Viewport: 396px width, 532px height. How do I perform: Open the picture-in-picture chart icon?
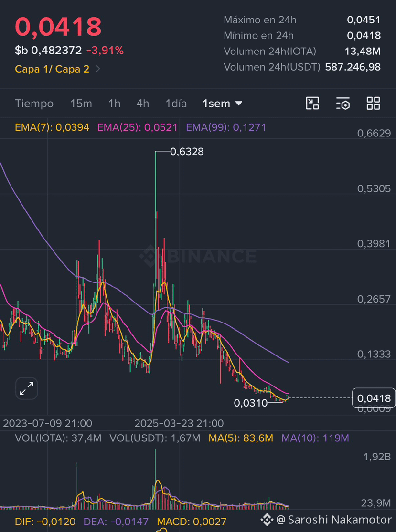(x=312, y=103)
